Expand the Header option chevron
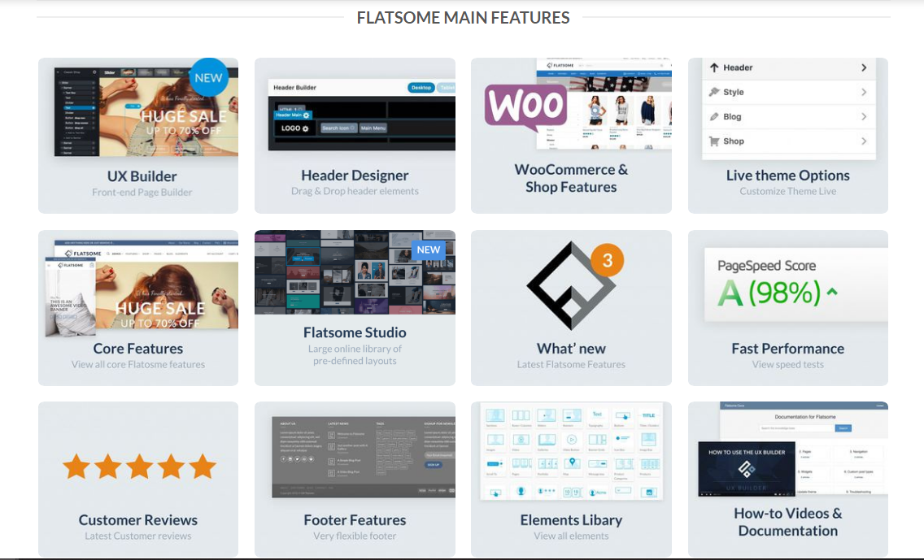 coord(864,67)
